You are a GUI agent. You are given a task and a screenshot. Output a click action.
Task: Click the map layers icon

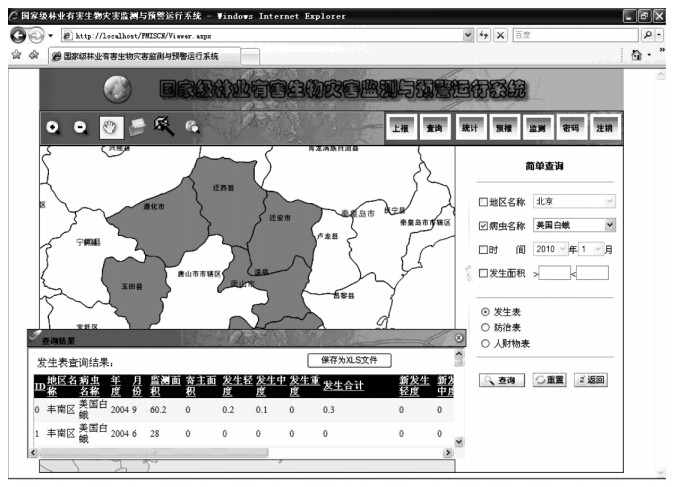click(137, 127)
